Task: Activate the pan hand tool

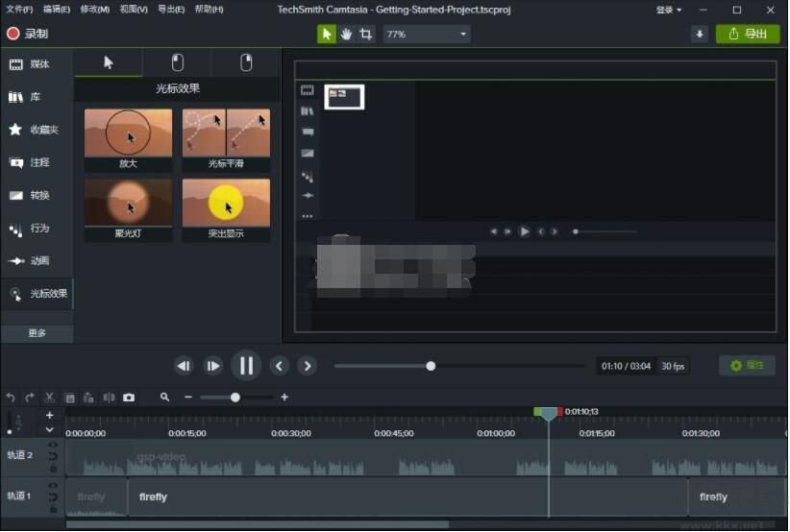Action: 346,34
